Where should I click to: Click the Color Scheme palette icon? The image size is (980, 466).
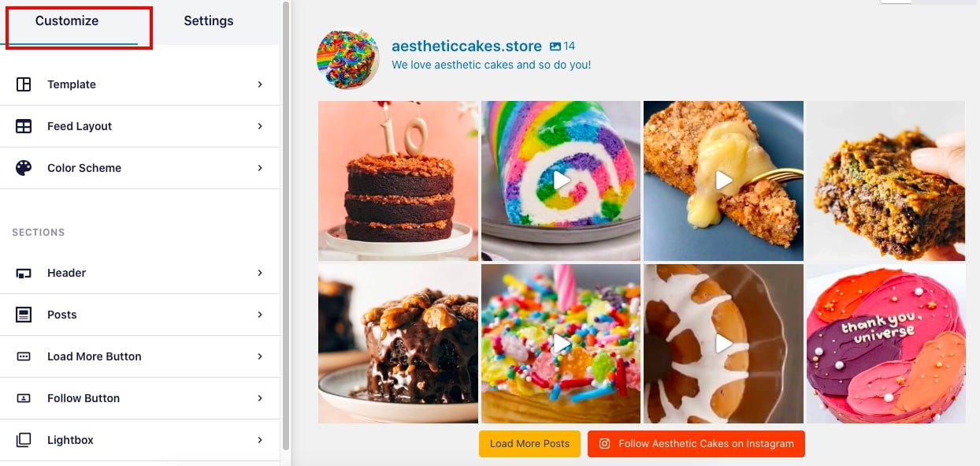click(24, 168)
